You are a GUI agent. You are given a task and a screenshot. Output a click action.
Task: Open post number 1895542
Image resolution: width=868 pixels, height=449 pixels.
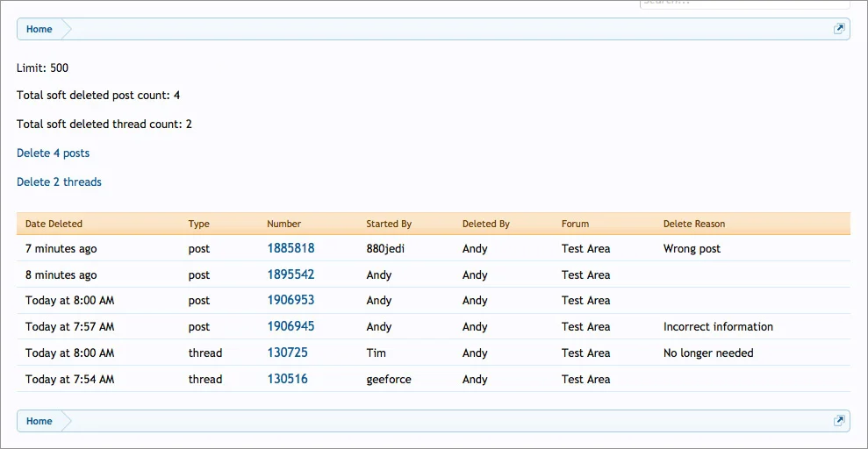coord(291,274)
